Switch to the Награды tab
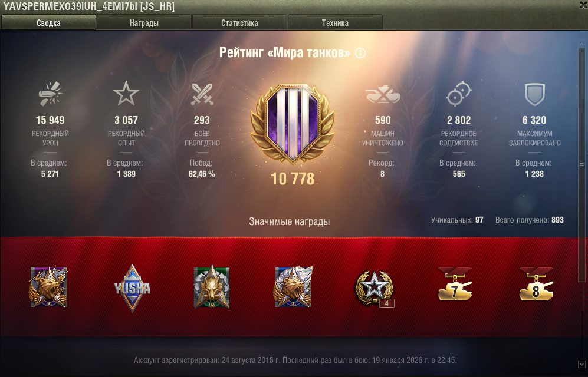The image size is (588, 377). click(x=144, y=23)
